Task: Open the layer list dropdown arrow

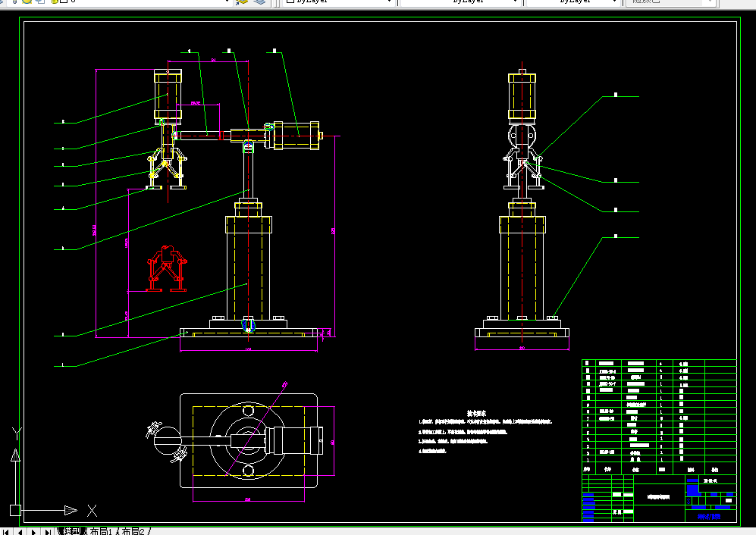Action: point(227,2)
